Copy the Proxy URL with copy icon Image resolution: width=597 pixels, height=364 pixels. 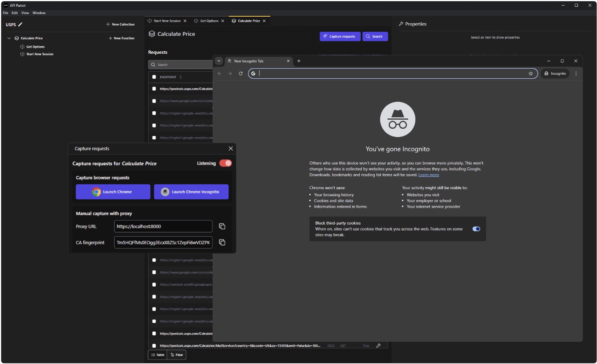[222, 227]
